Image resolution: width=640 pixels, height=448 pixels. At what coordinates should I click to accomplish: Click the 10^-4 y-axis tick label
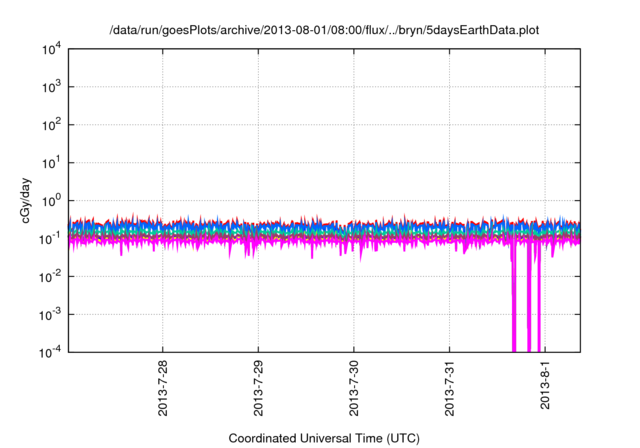(x=50, y=352)
